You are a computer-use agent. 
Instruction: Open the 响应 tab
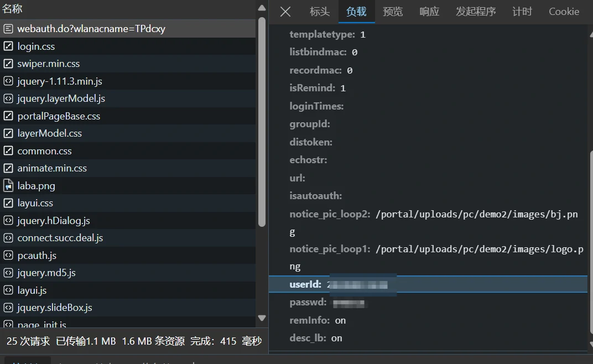tap(429, 12)
